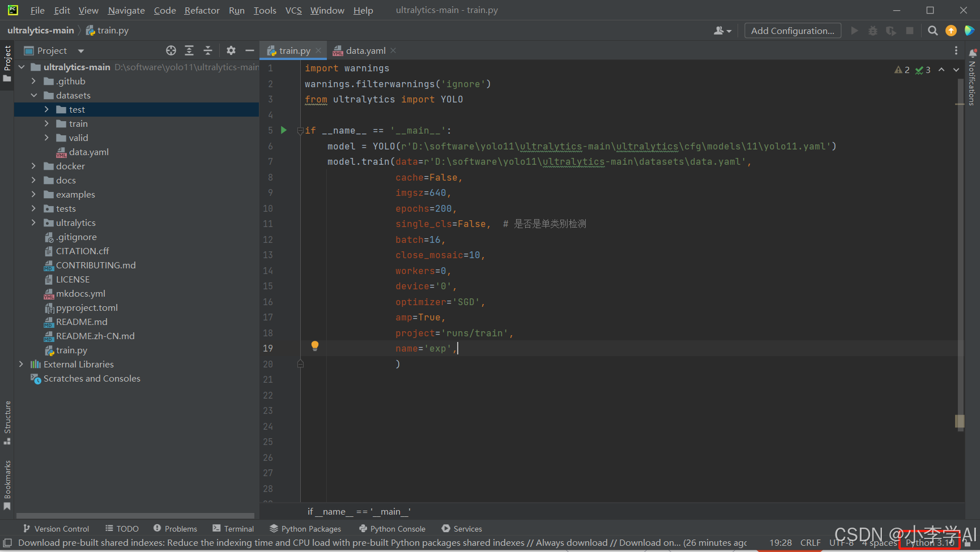The width and height of the screenshot is (980, 552).
Task: Click ultralytics-main breadcrumb in navigation bar
Action: tap(41, 30)
